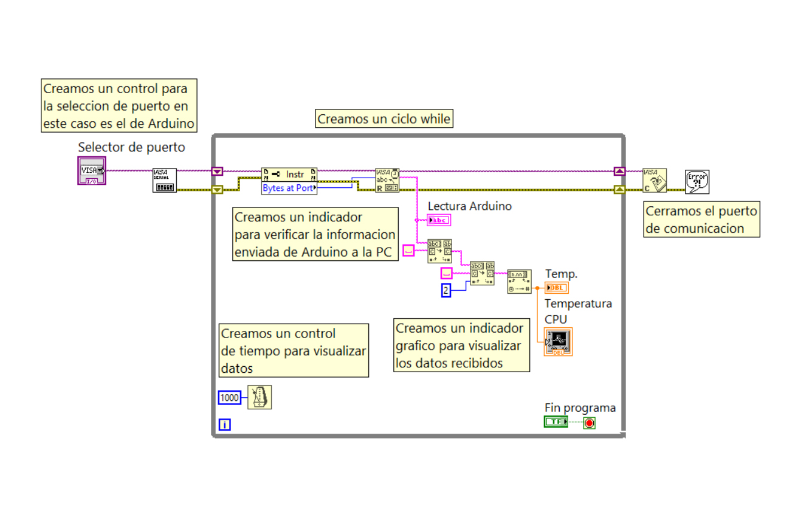Select the Simple Error Handler icon

coord(697,181)
